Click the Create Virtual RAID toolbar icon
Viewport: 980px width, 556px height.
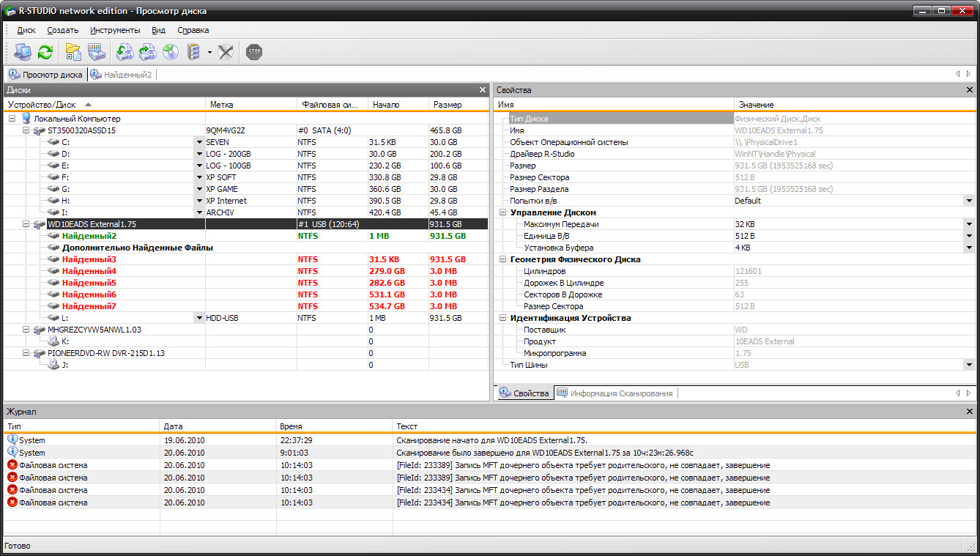(x=193, y=52)
